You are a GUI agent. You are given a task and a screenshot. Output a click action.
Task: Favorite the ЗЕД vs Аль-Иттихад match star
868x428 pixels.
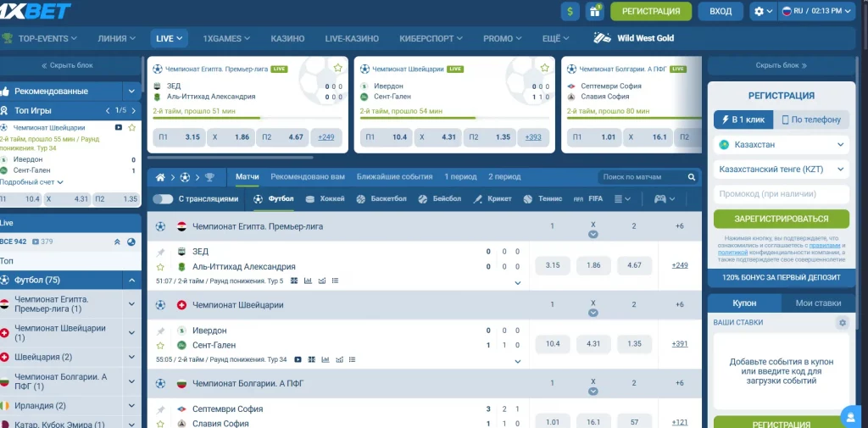pyautogui.click(x=160, y=267)
